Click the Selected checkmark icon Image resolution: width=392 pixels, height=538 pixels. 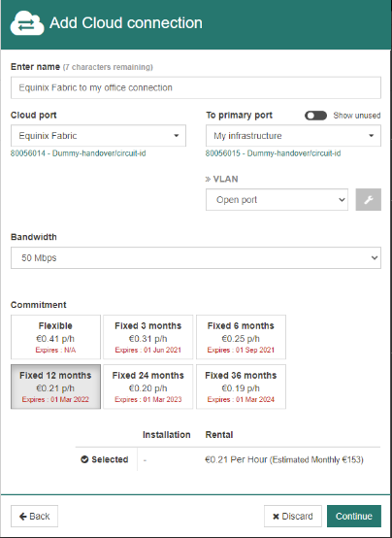point(84,459)
